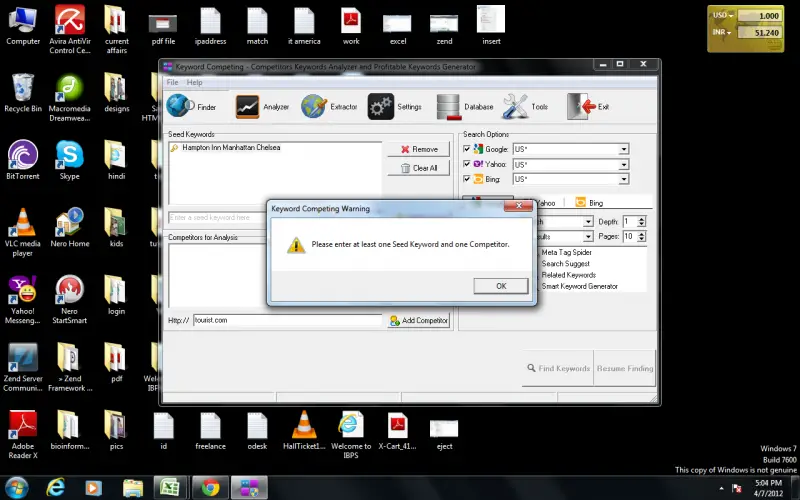Click the Clear All button

point(418,168)
